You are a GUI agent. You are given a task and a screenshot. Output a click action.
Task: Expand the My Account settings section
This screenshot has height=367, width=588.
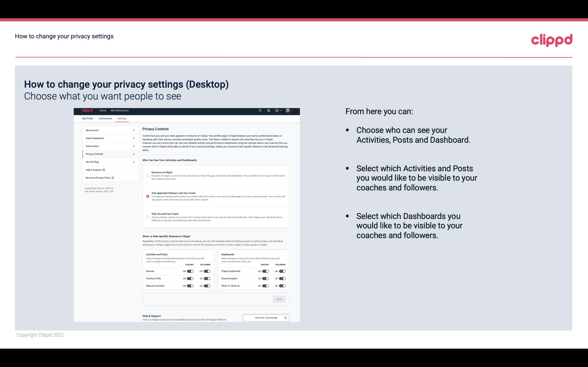pyautogui.click(x=108, y=130)
